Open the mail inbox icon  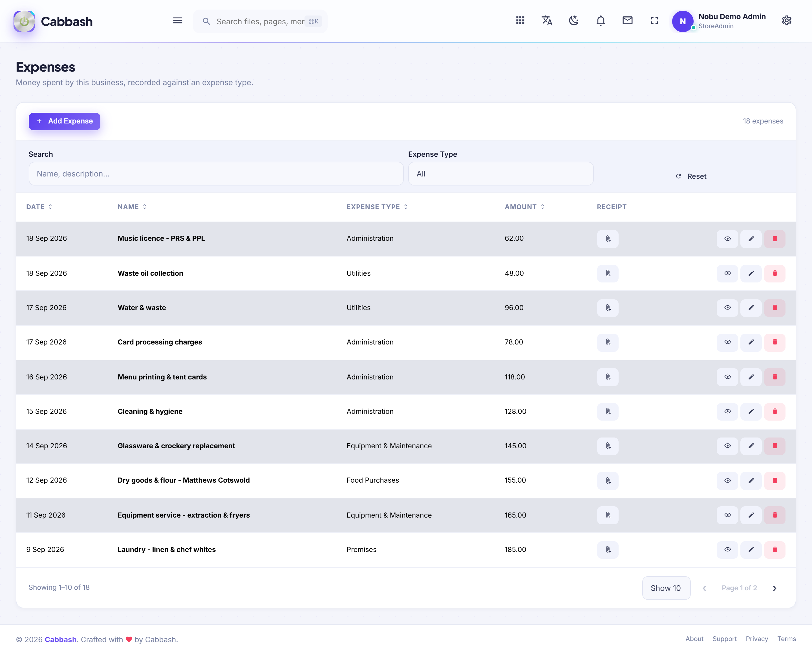(627, 21)
